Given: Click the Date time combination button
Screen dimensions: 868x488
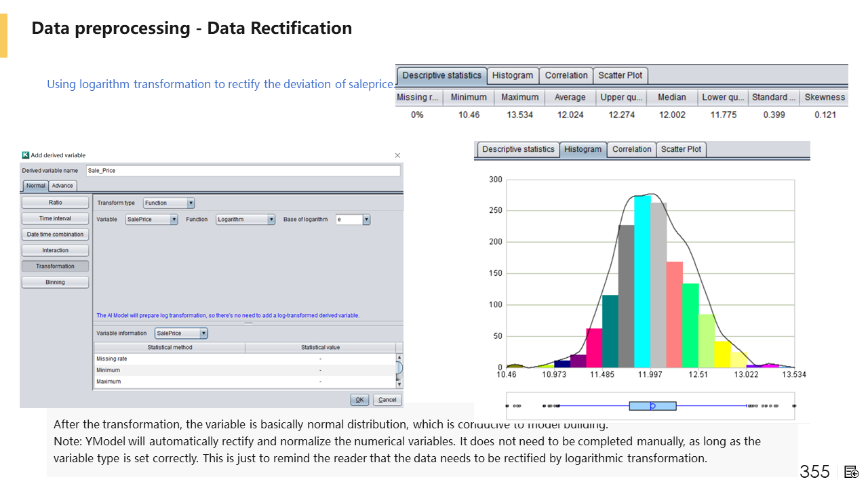Looking at the screenshot, I should 55,235.
